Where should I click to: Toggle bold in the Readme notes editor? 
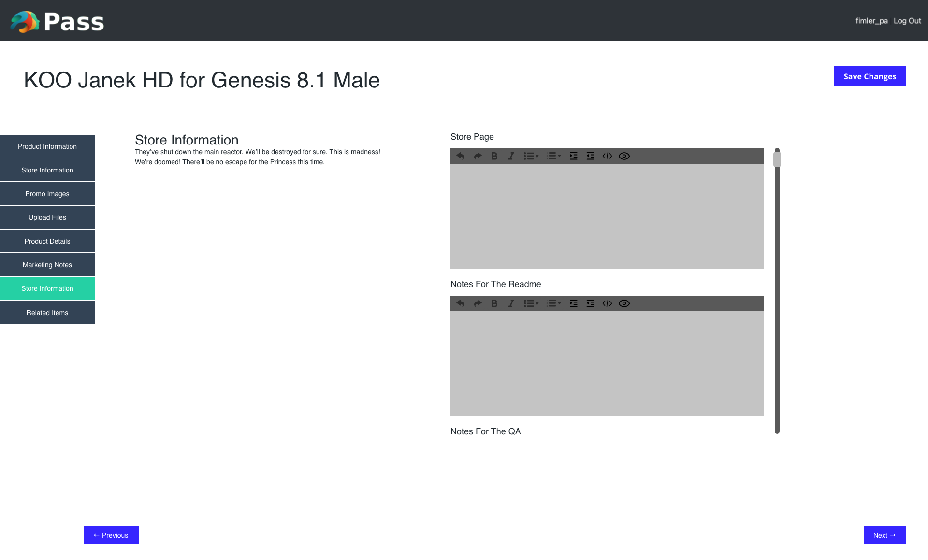(x=494, y=303)
